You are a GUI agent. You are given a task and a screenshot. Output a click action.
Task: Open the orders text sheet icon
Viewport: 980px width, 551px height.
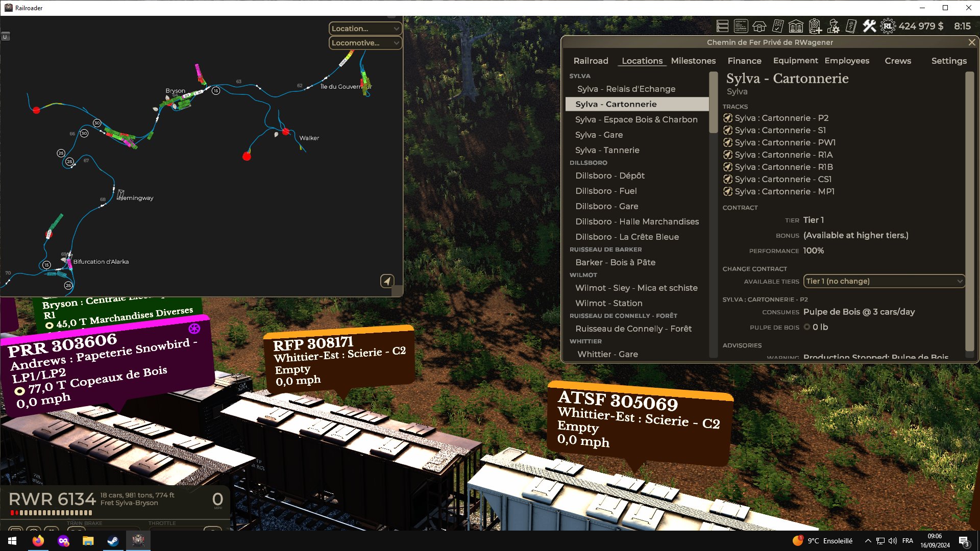pyautogui.click(x=741, y=26)
